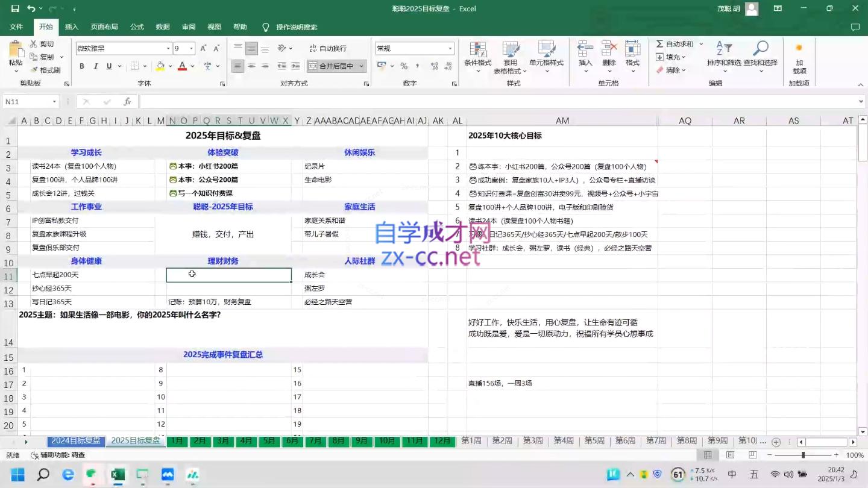Viewport: 868px width, 488px height.
Task: Apply the red font color
Action: tap(182, 66)
